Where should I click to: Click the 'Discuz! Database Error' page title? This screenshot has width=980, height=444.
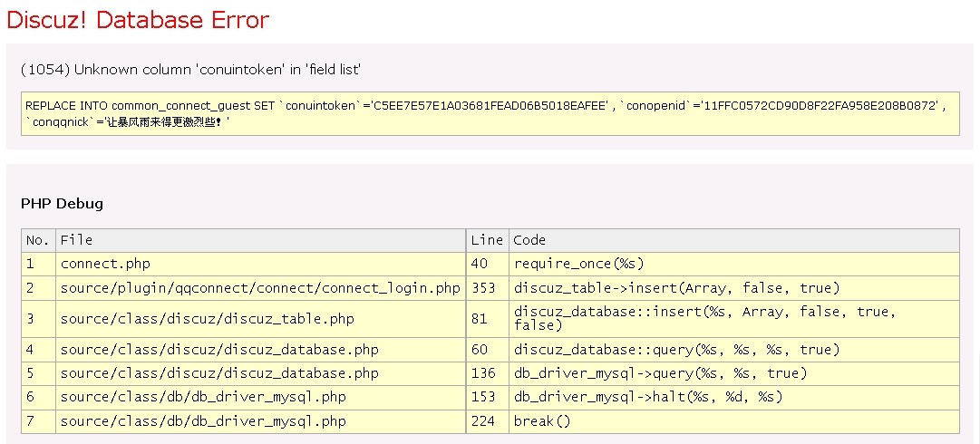click(x=138, y=20)
